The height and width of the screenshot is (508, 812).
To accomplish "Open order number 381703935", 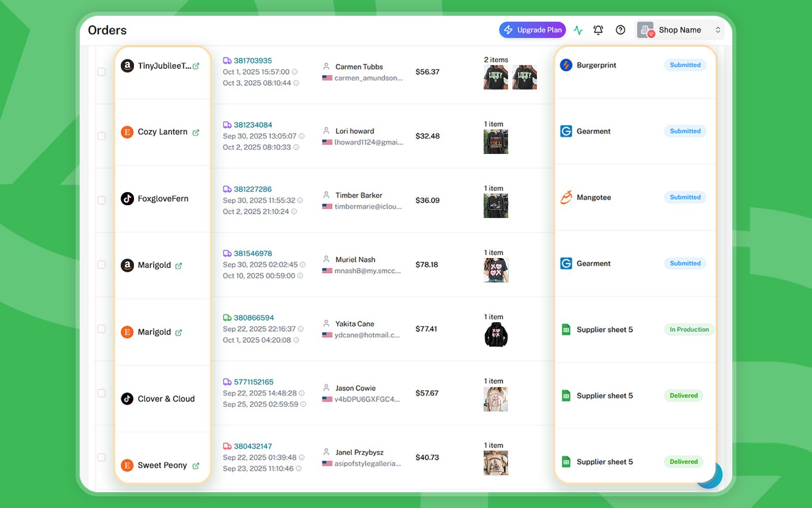I will coord(253,60).
